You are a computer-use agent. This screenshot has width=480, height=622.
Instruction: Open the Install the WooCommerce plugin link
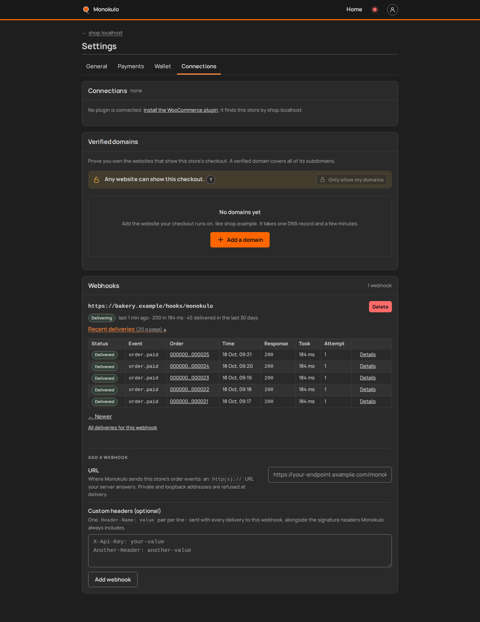tap(181, 110)
